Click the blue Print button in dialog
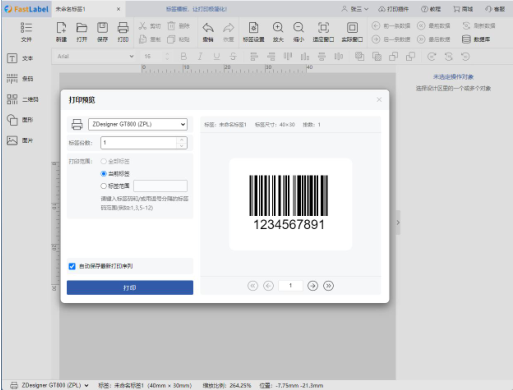Screen dimensions: 513x390 click(x=130, y=287)
